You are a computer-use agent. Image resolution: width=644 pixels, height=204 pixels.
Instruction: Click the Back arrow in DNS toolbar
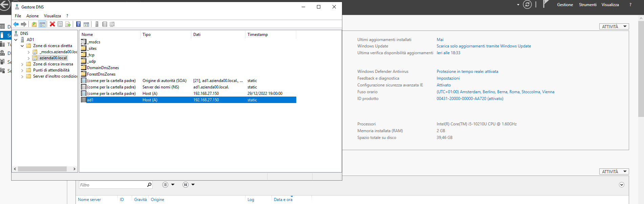pos(16,24)
